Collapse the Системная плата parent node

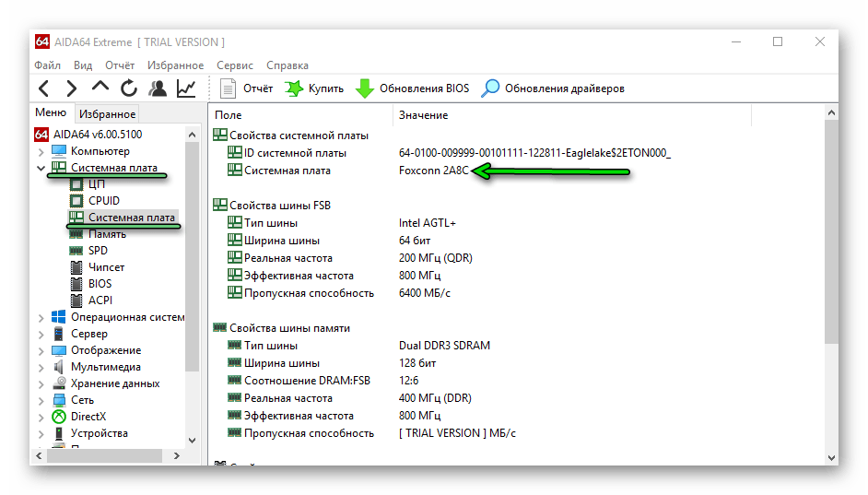(x=41, y=168)
